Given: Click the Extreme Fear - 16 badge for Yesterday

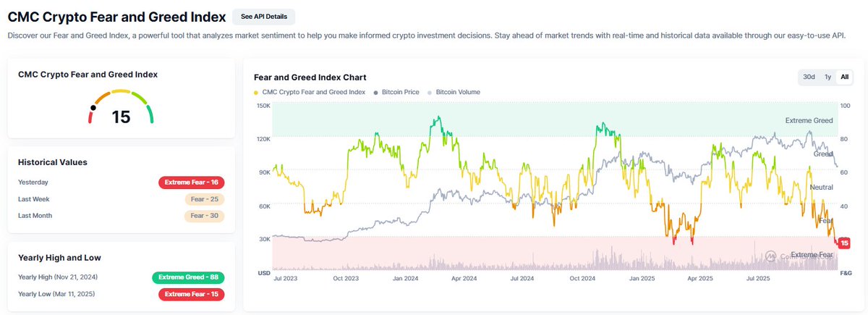Looking at the screenshot, I should click(192, 182).
